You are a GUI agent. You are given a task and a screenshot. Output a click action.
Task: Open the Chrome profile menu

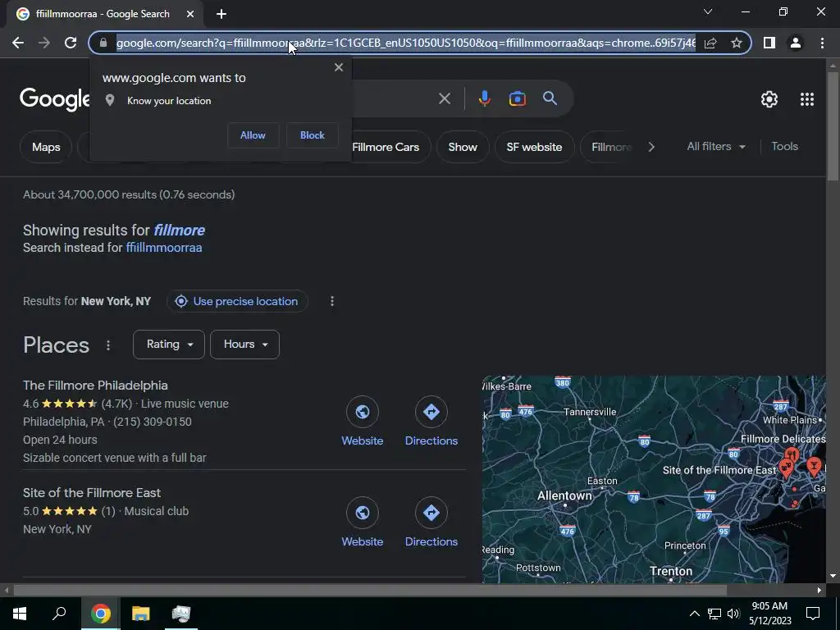796,43
